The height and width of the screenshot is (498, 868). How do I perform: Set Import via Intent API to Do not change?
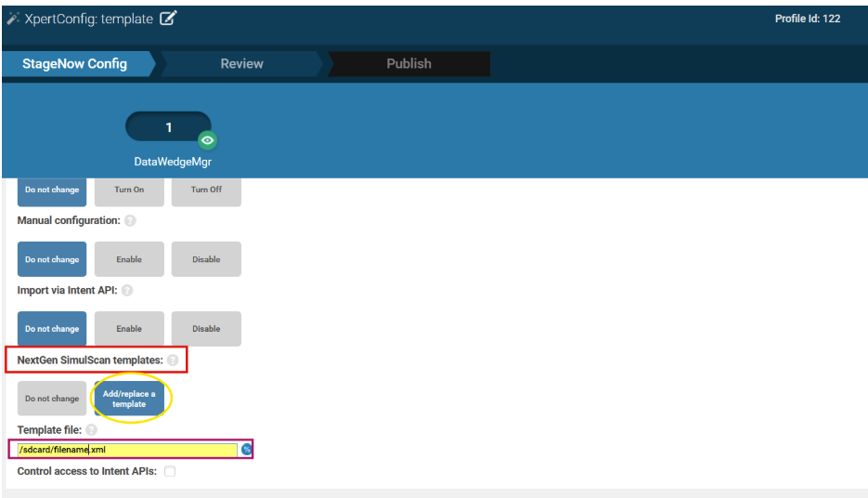(52, 329)
